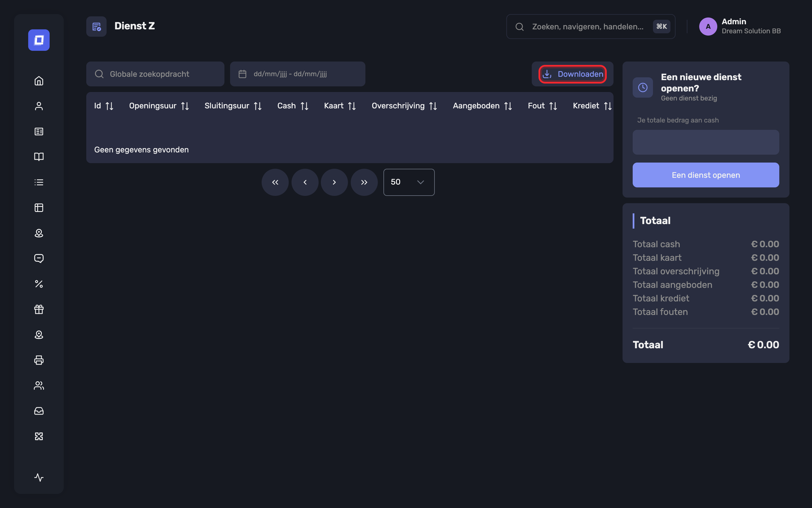The height and width of the screenshot is (508, 812).
Task: Focus the Globale zoekopdracht search field
Action: [x=155, y=74]
